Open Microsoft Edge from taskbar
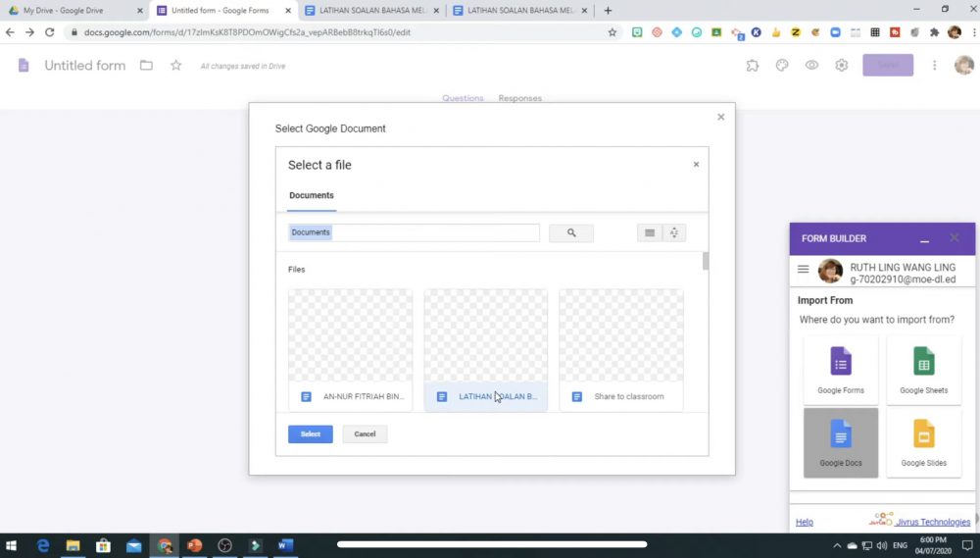 [x=42, y=546]
